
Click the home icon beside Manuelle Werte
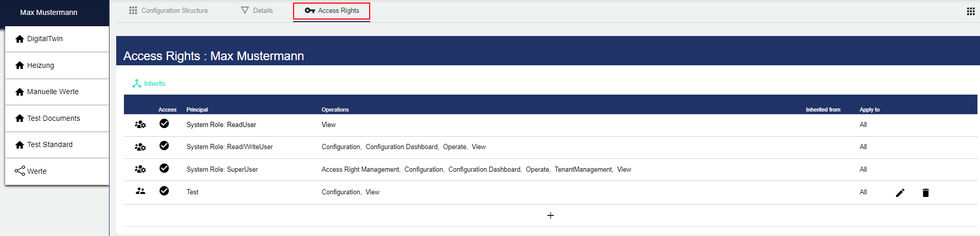coord(20,92)
